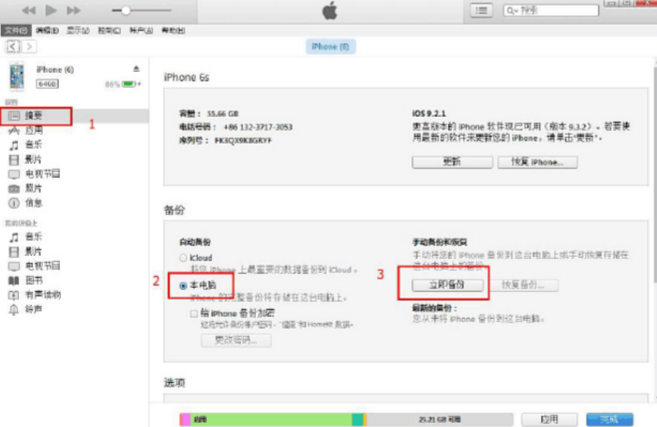Open 铃声 (Tones) with the bell icon
657x427 pixels.
tap(33, 309)
